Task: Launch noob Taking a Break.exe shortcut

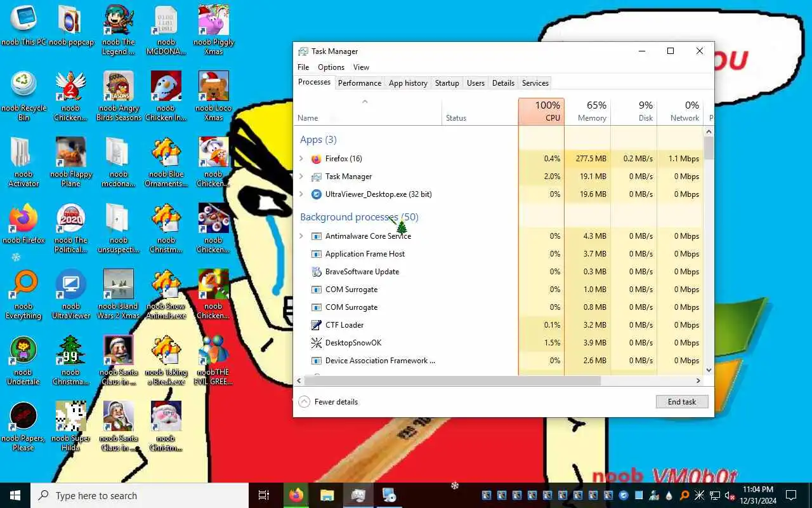Action: pyautogui.click(x=166, y=361)
